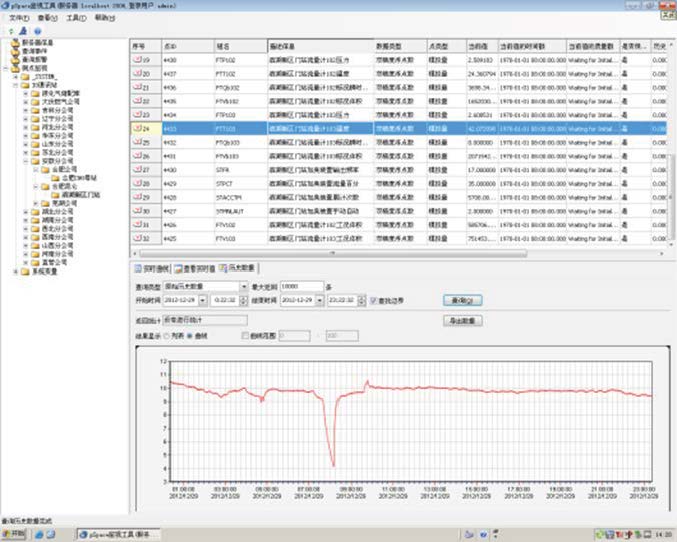Toggle the 查找边界 checkbox
The height and width of the screenshot is (542, 677).
pos(374,299)
